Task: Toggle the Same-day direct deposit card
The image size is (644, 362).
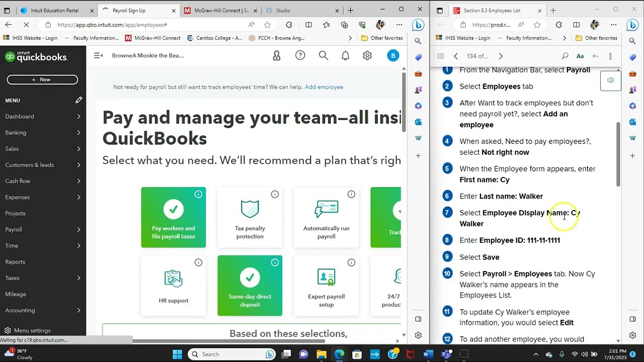Action: click(250, 286)
